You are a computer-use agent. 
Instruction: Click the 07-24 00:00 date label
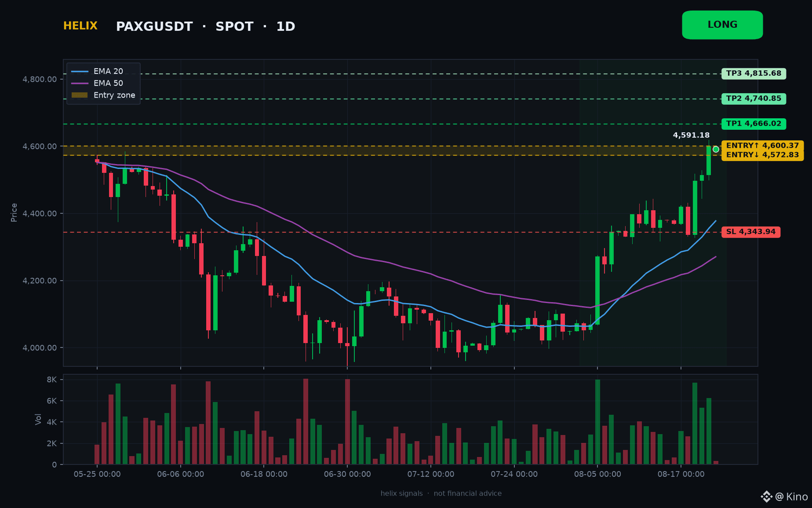coord(514,474)
